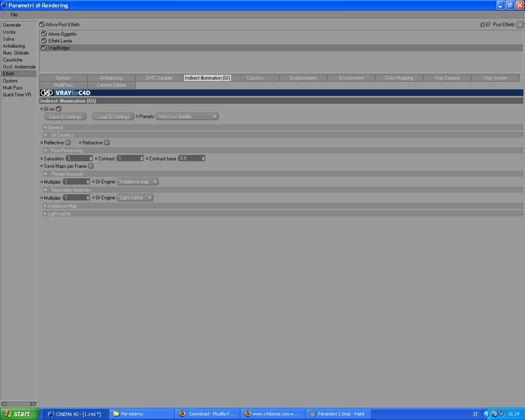Collapse the GI Caustics section
The image size is (525, 420).
point(45,135)
